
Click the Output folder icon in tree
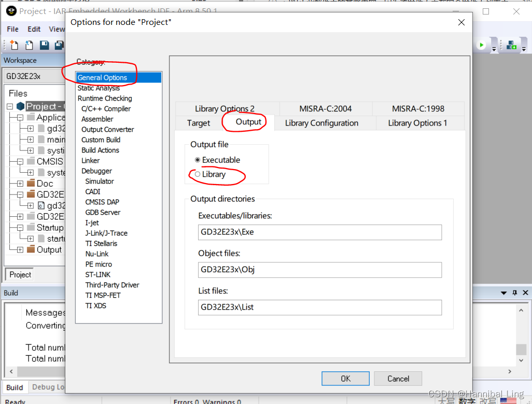(x=31, y=249)
